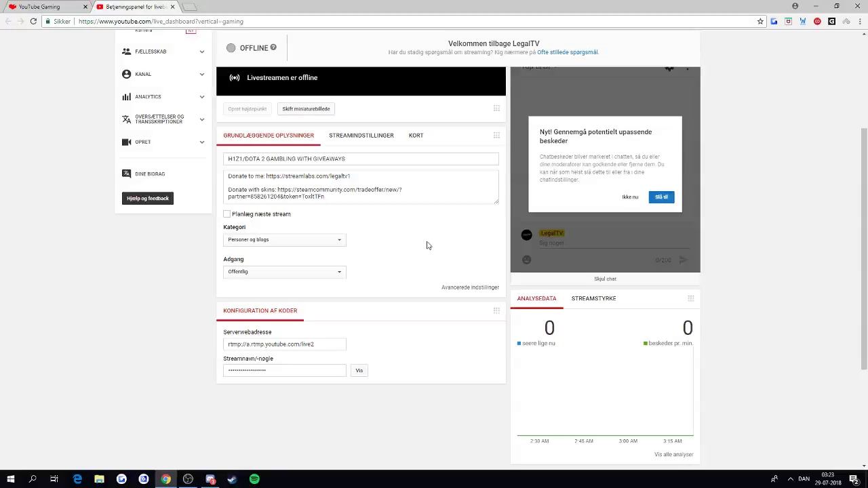Screen dimensions: 868x488
Task: Click the Serverwebadresse input field
Action: click(285, 344)
